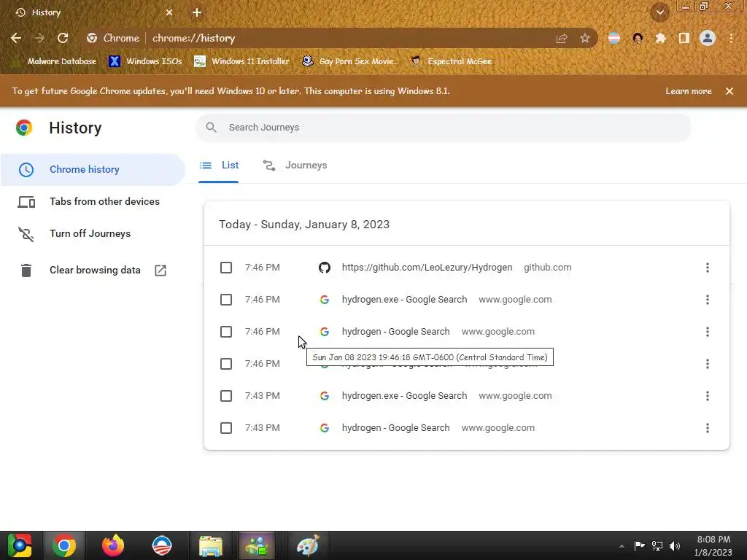Open the actions menu for 7:46 PM hydrogen.exe entry

click(x=708, y=300)
